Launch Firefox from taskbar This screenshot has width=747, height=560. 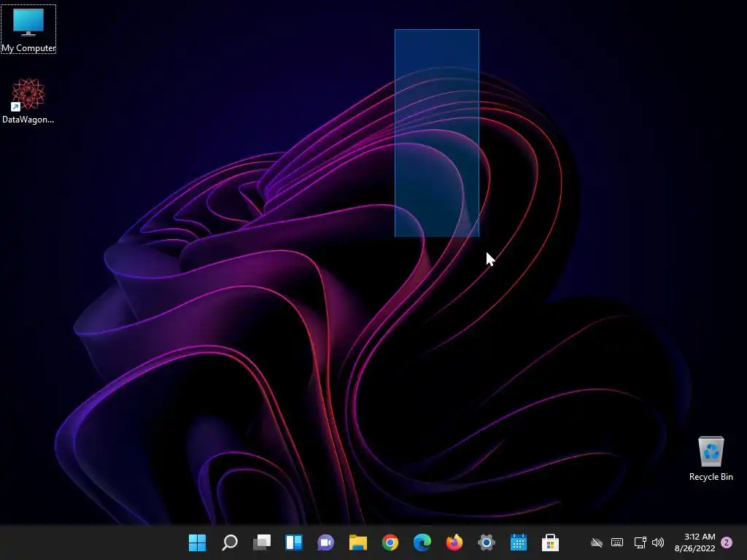pos(454,542)
